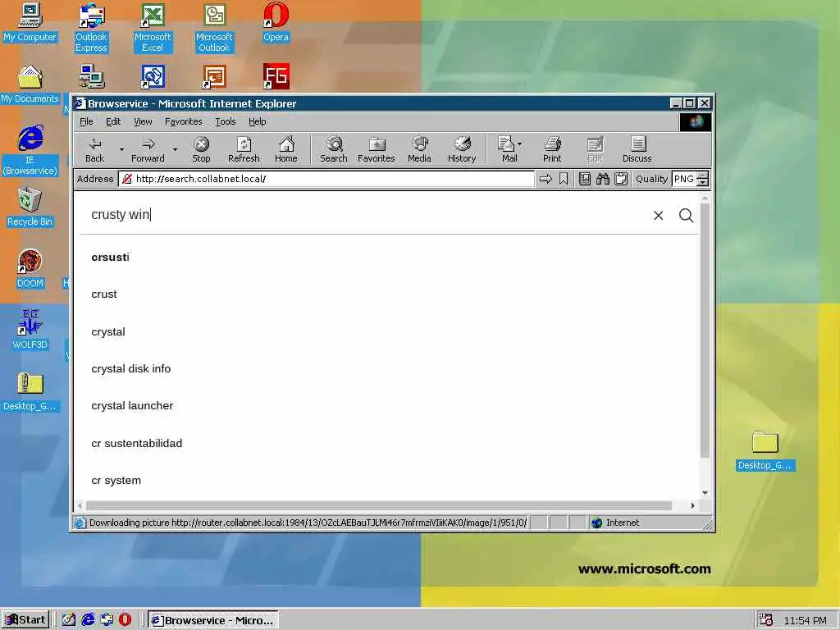Click the Forward toolbar button
840x630 pixels.
[148, 149]
